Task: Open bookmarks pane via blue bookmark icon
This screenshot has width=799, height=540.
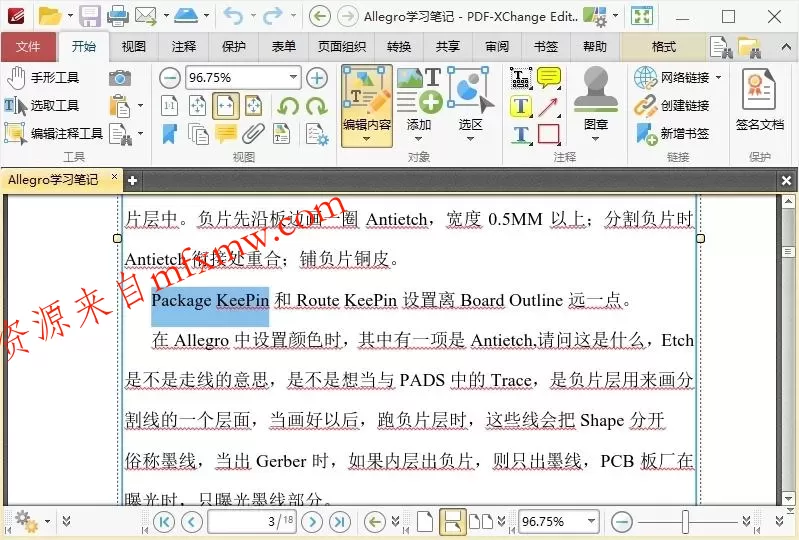Action: point(169,134)
